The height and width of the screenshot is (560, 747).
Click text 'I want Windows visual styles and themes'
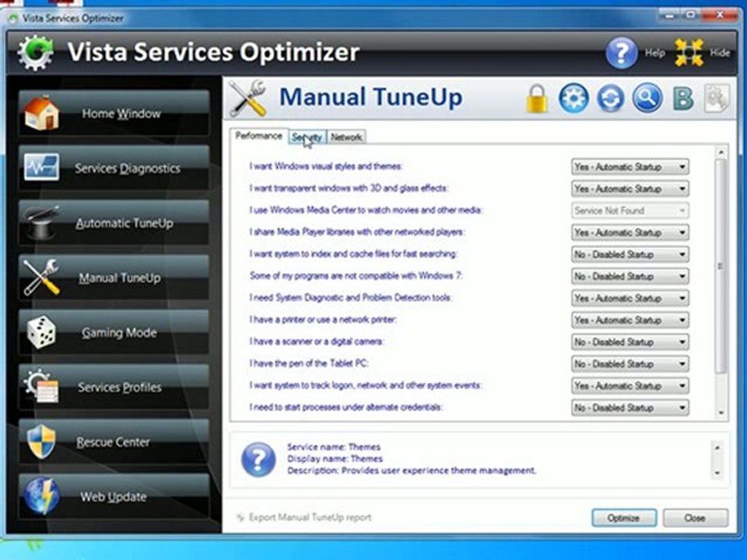(x=326, y=166)
